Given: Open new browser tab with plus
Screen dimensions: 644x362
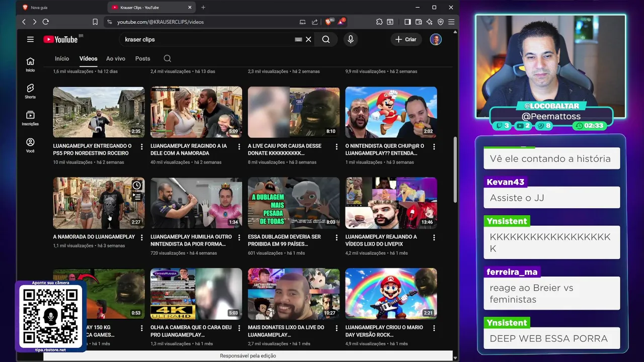Looking at the screenshot, I should click(203, 7).
